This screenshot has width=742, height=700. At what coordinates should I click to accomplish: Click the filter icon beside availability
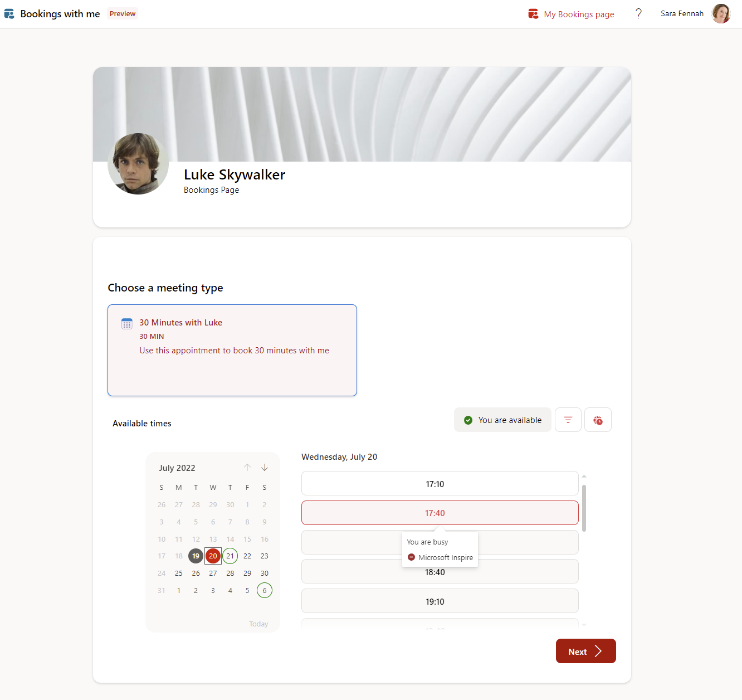(568, 420)
